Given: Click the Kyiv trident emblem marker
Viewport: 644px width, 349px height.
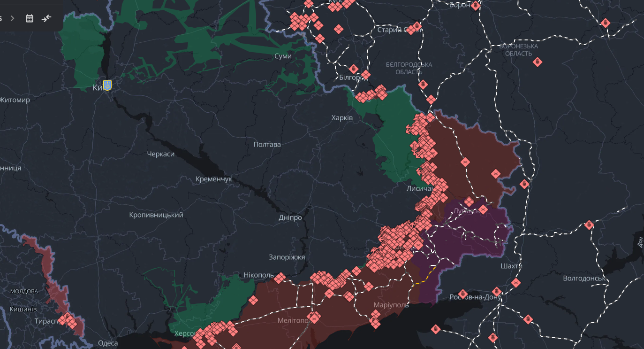Looking at the screenshot, I should pos(107,85).
